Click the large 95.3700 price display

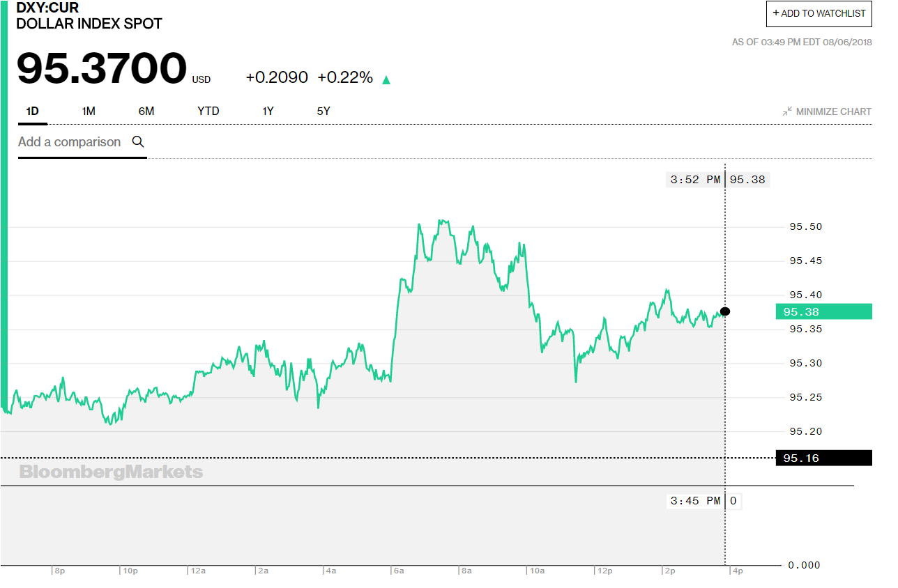(100, 68)
